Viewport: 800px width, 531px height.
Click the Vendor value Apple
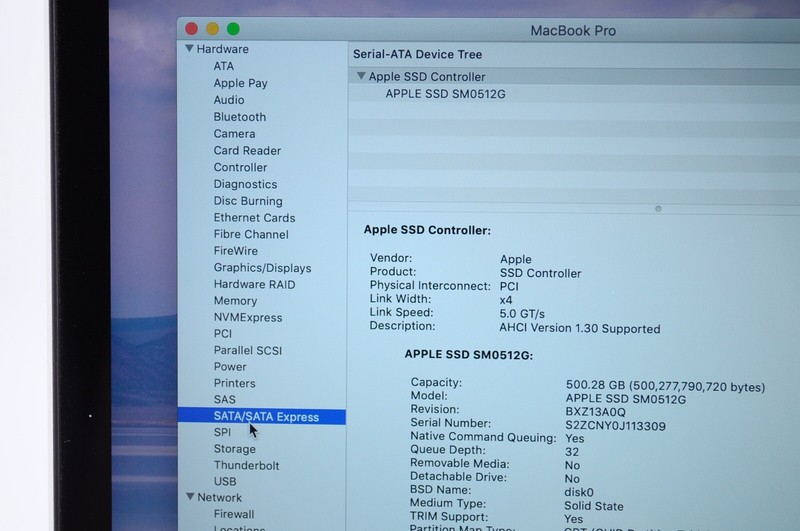point(515,259)
